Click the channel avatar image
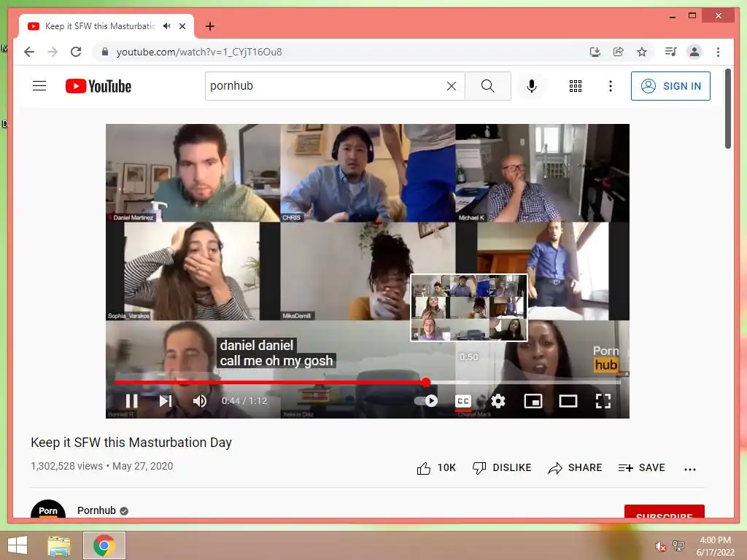Image resolution: width=747 pixels, height=560 pixels. pyautogui.click(x=47, y=509)
